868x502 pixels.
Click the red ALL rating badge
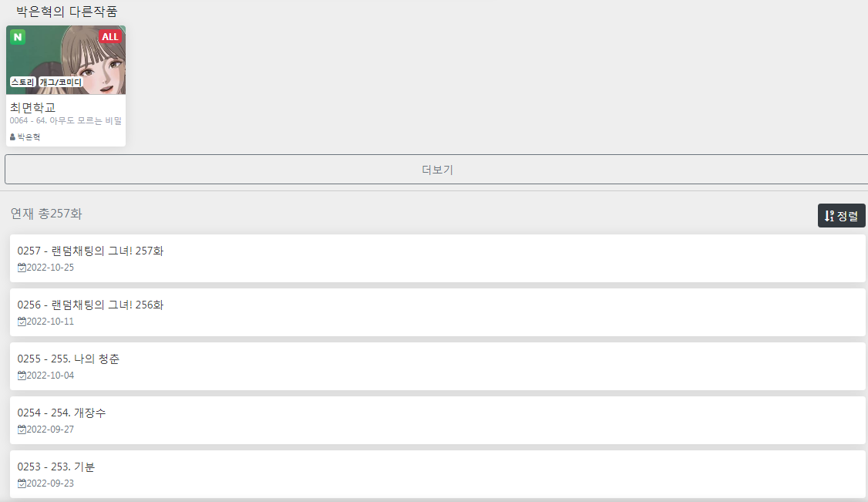point(109,36)
